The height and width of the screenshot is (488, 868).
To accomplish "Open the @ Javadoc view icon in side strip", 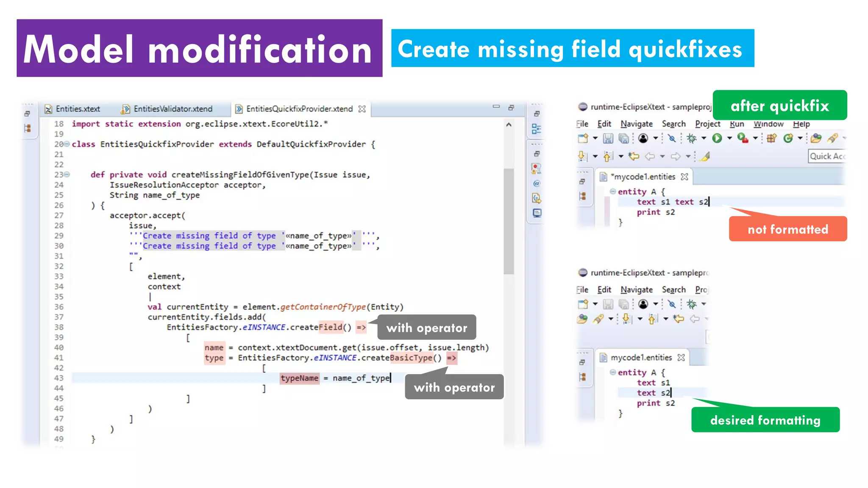I will point(537,183).
